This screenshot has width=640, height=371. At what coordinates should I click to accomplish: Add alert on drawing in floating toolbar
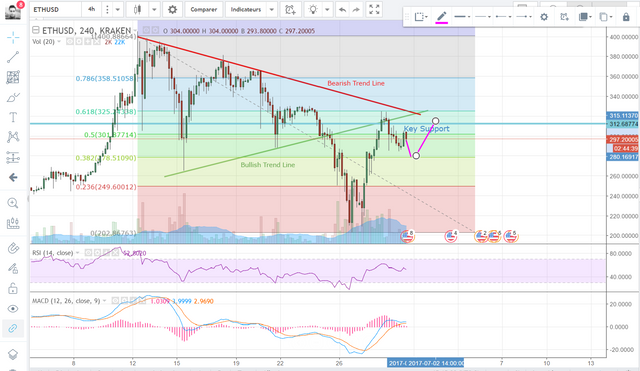[564, 17]
